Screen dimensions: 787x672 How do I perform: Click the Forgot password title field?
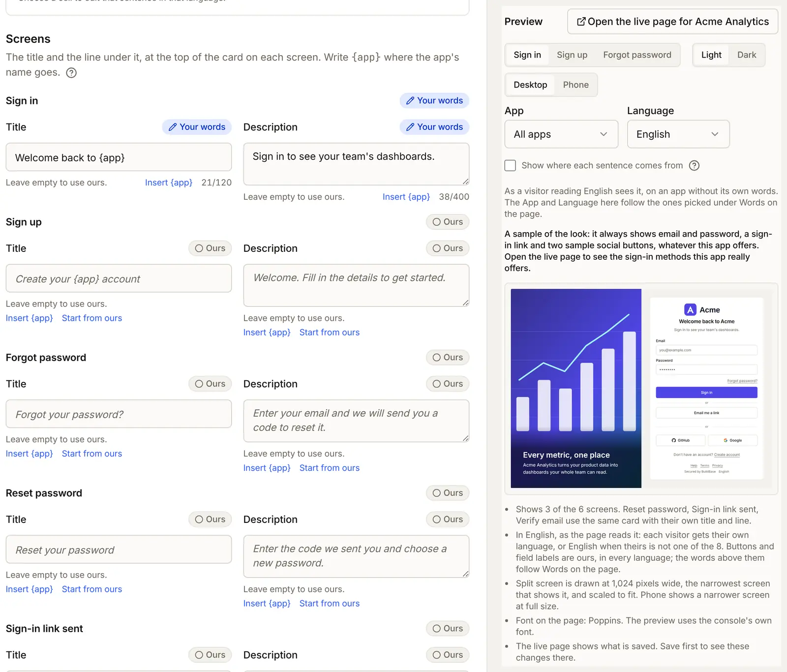(x=119, y=414)
